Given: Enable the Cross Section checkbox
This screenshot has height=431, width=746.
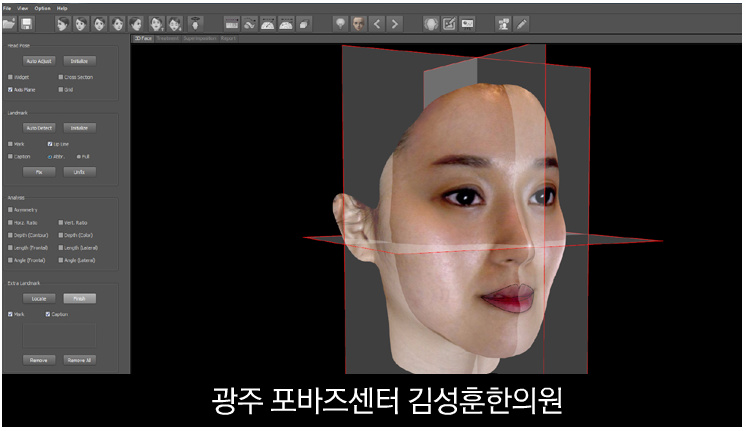Looking at the screenshot, I should (x=61, y=77).
